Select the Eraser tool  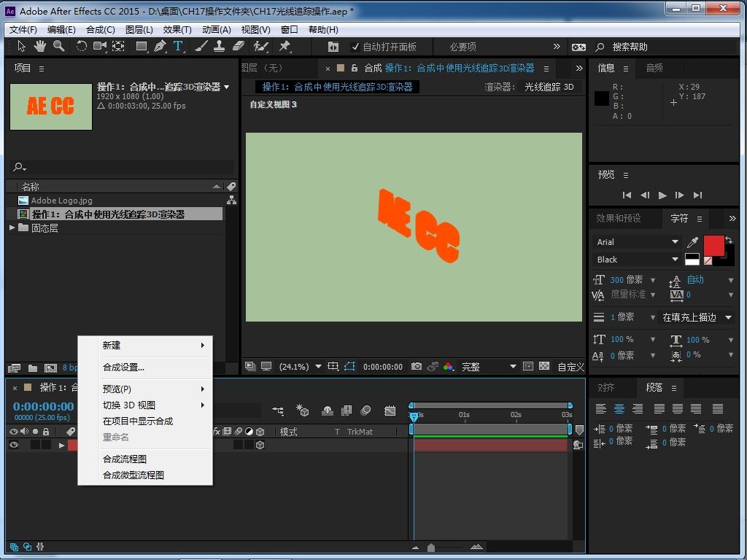[x=238, y=46]
